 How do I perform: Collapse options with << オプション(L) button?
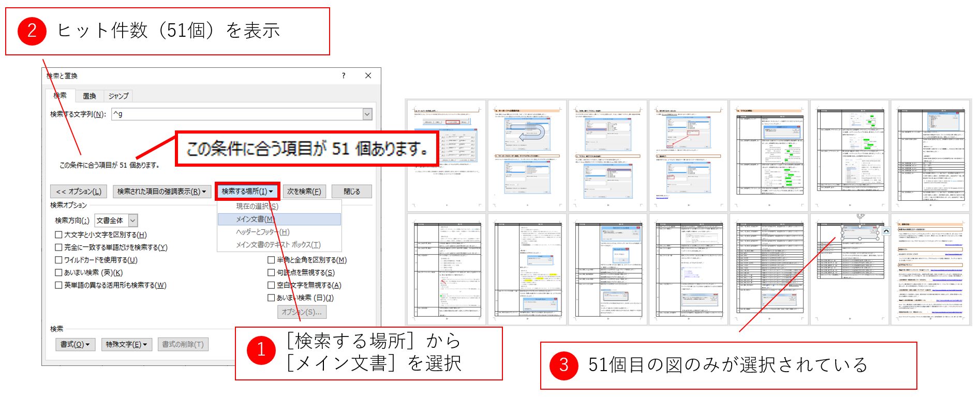79,192
